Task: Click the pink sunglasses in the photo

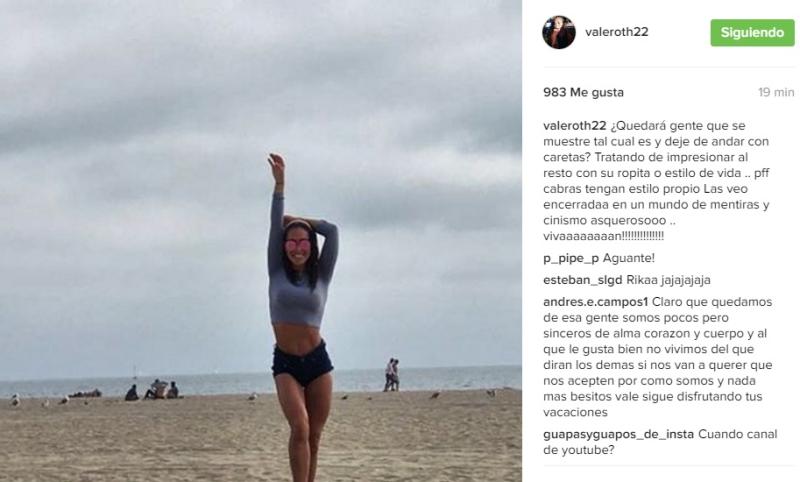Action: point(297,244)
